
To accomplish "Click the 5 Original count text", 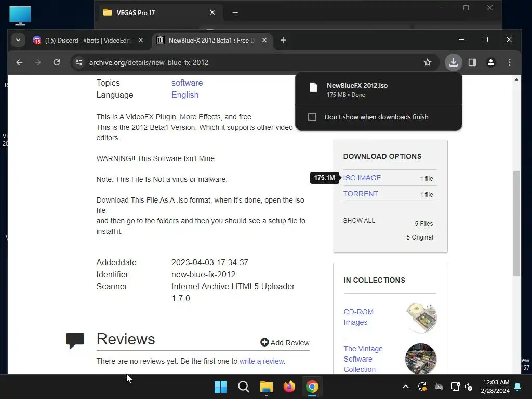I will click(419, 237).
